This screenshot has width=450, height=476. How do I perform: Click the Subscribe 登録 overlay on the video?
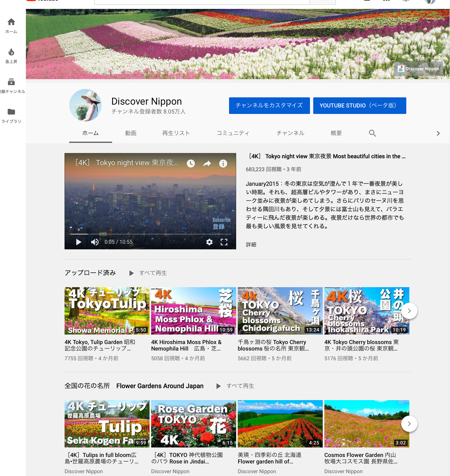(221, 223)
